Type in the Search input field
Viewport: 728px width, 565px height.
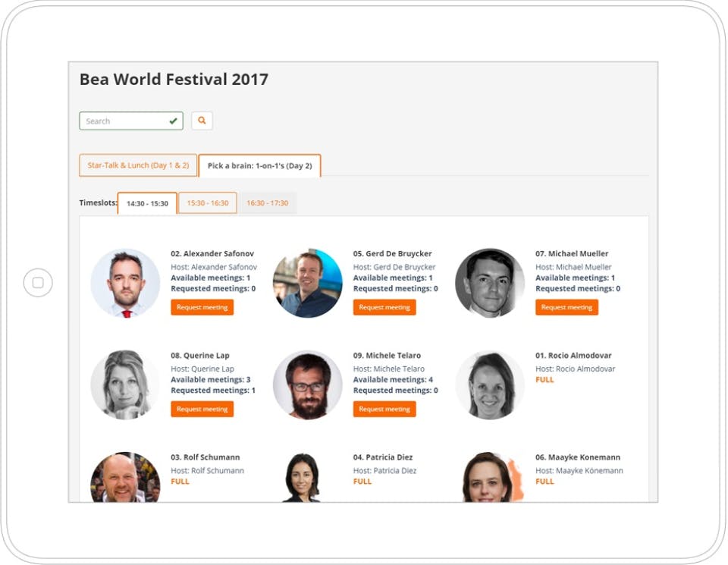124,121
